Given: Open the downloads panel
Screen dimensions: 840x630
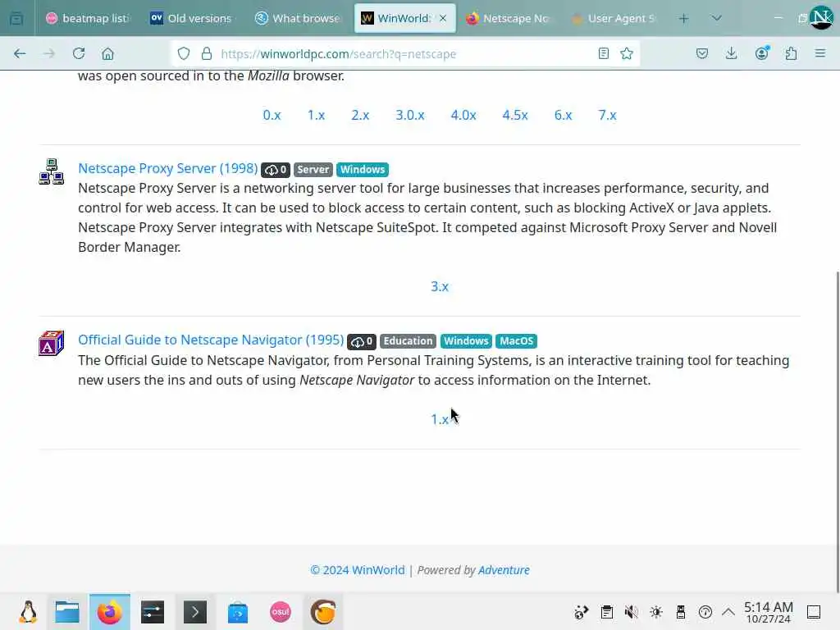Looking at the screenshot, I should [x=731, y=53].
